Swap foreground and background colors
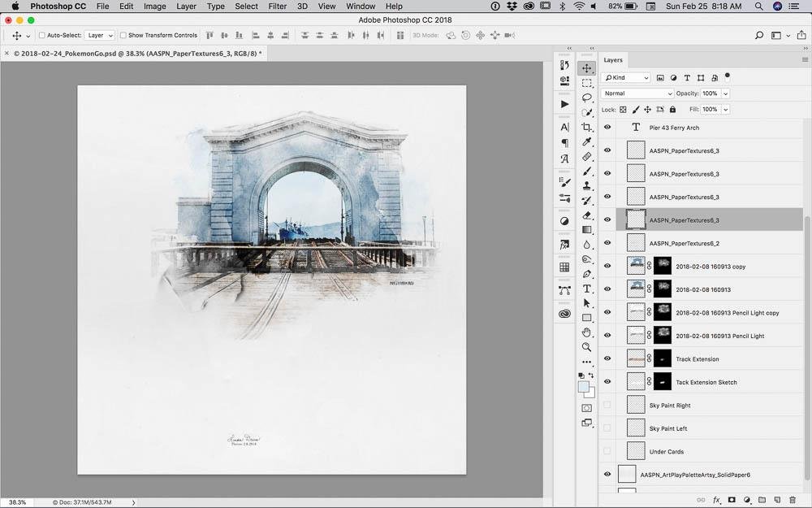 coord(591,376)
